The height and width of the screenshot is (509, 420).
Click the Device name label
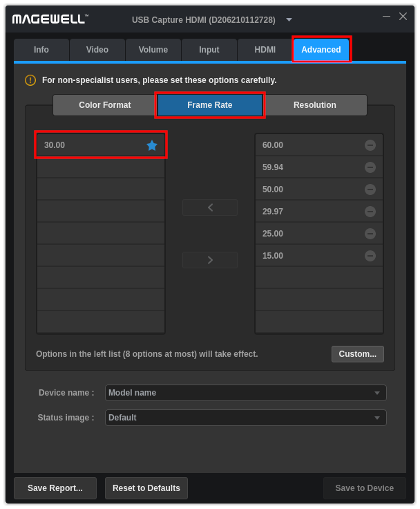(x=66, y=393)
